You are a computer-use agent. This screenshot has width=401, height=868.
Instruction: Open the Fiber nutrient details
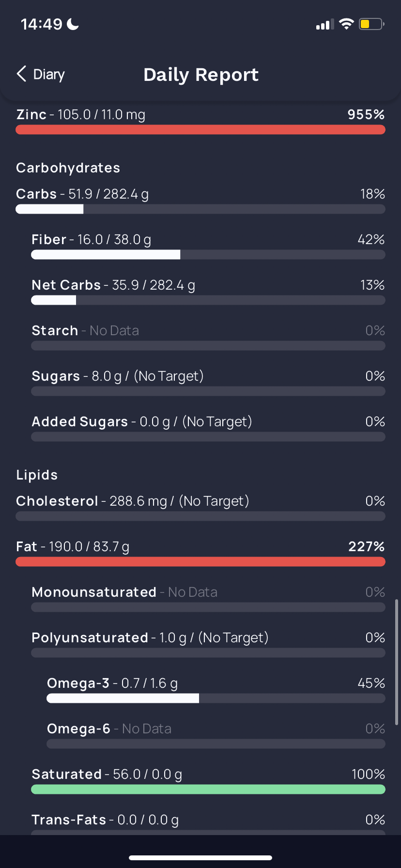208,246
